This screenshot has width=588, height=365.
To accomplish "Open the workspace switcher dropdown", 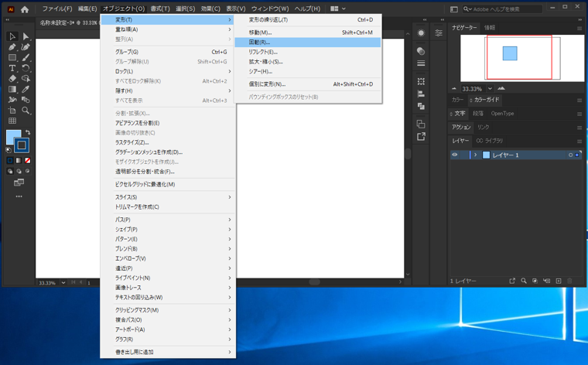I will [x=338, y=9].
